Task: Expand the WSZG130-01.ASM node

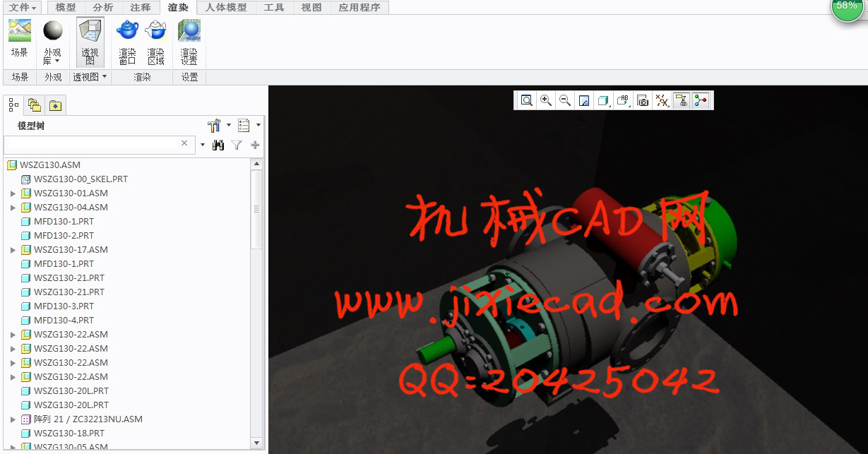Action: point(13,193)
